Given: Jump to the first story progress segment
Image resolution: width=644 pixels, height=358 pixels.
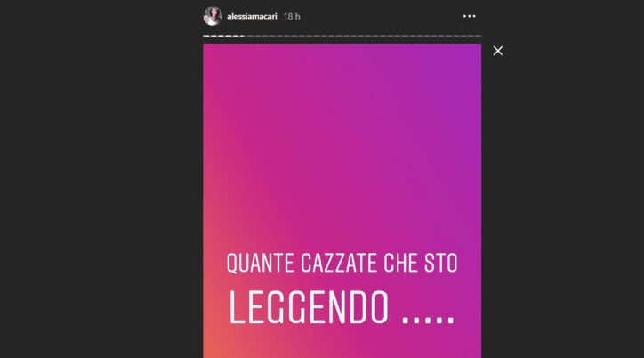Looking at the screenshot, I should tap(206, 36).
